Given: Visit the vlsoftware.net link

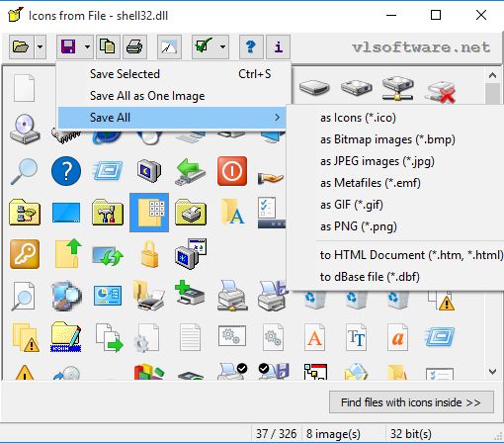Looking at the screenshot, I should [421, 47].
